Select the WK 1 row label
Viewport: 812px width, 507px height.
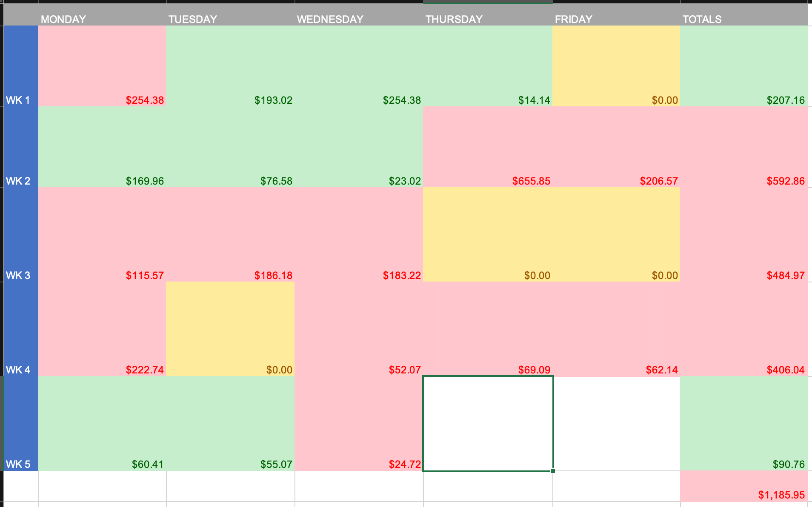pyautogui.click(x=21, y=66)
